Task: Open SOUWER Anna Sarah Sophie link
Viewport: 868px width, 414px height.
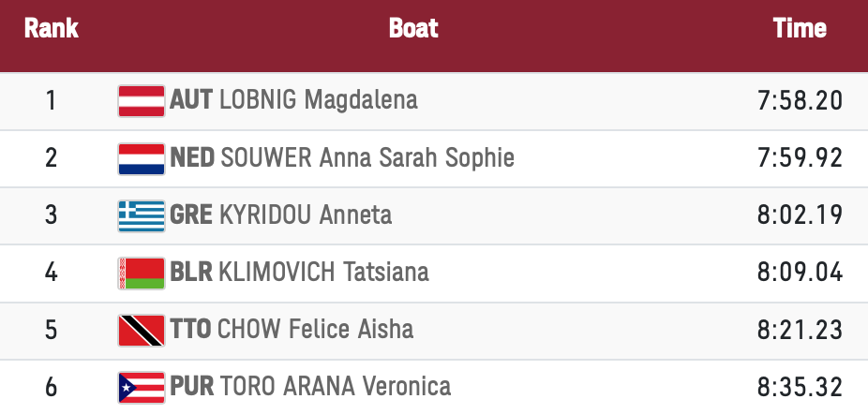Action: [367, 158]
